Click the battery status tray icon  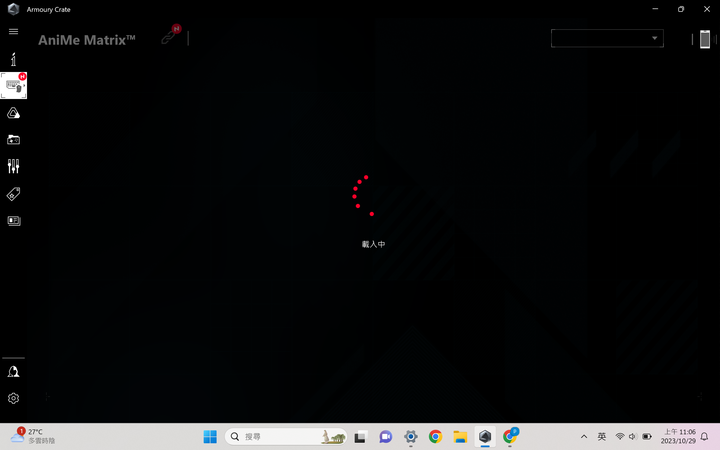point(647,437)
